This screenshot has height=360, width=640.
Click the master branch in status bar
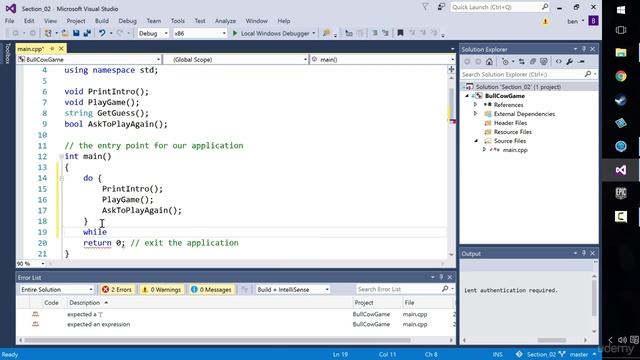(579, 354)
